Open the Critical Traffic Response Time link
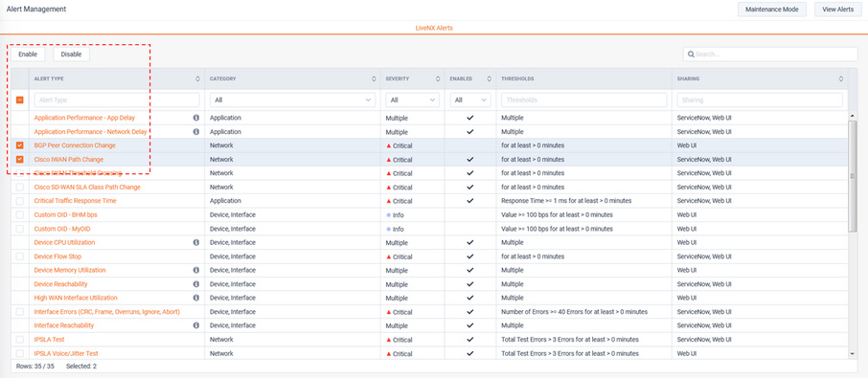The image size is (868, 378). pos(76,201)
